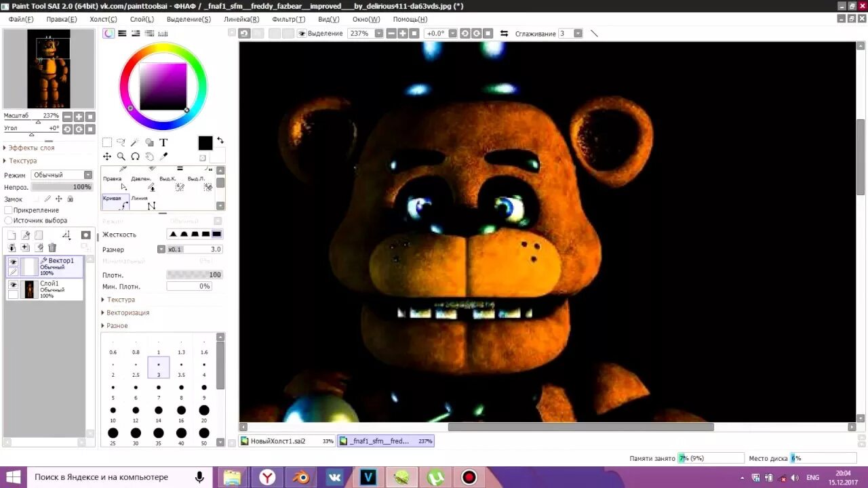
Task: Select the flattest hardness shape option
Action: click(217, 235)
